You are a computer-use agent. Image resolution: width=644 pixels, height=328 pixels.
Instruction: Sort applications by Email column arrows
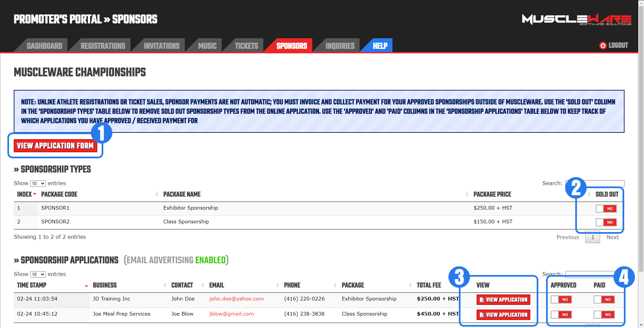(x=277, y=285)
